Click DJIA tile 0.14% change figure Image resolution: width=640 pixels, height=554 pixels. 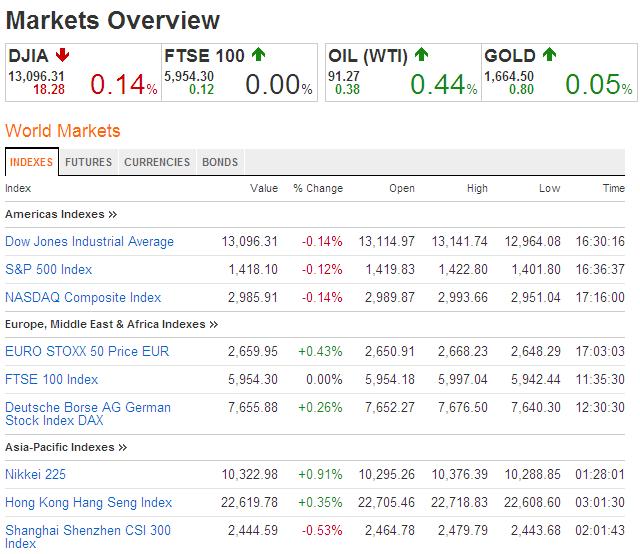[124, 85]
